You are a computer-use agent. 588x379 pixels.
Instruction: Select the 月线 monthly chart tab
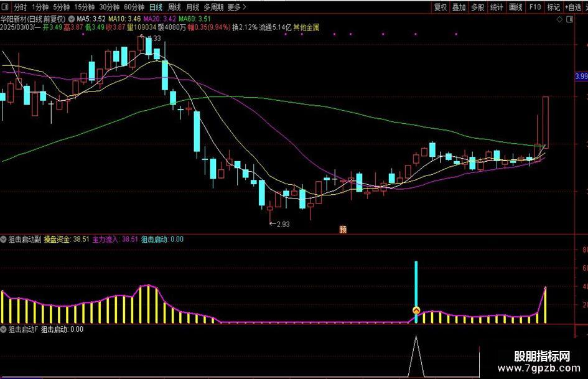pos(192,7)
